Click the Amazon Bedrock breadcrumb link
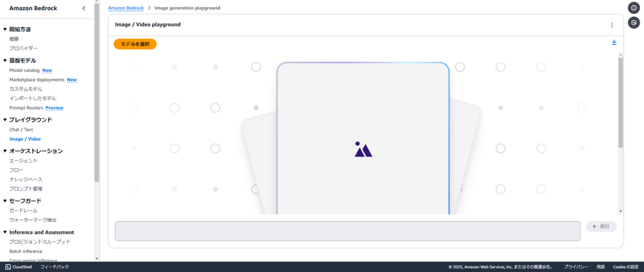The image size is (644, 272). click(x=126, y=8)
